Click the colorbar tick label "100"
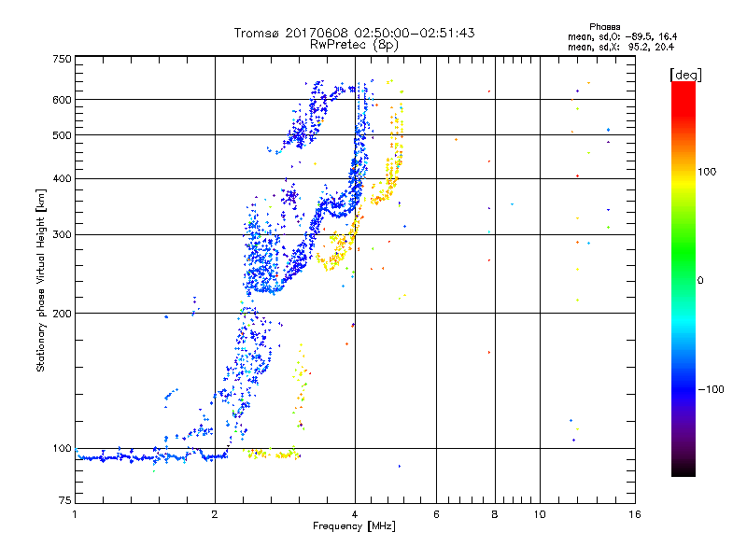Screen dimensions: 747x560 (x=707, y=172)
